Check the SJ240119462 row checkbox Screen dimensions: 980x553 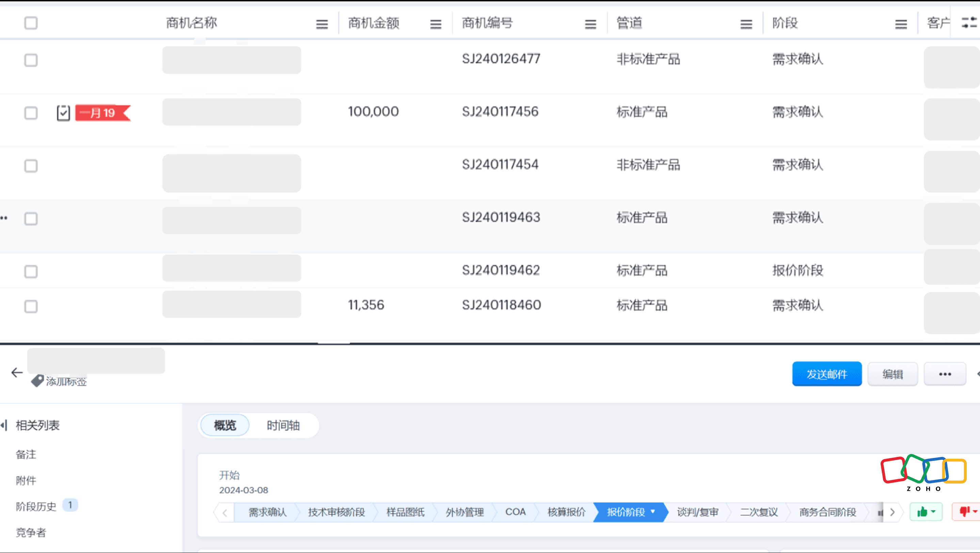31,272
